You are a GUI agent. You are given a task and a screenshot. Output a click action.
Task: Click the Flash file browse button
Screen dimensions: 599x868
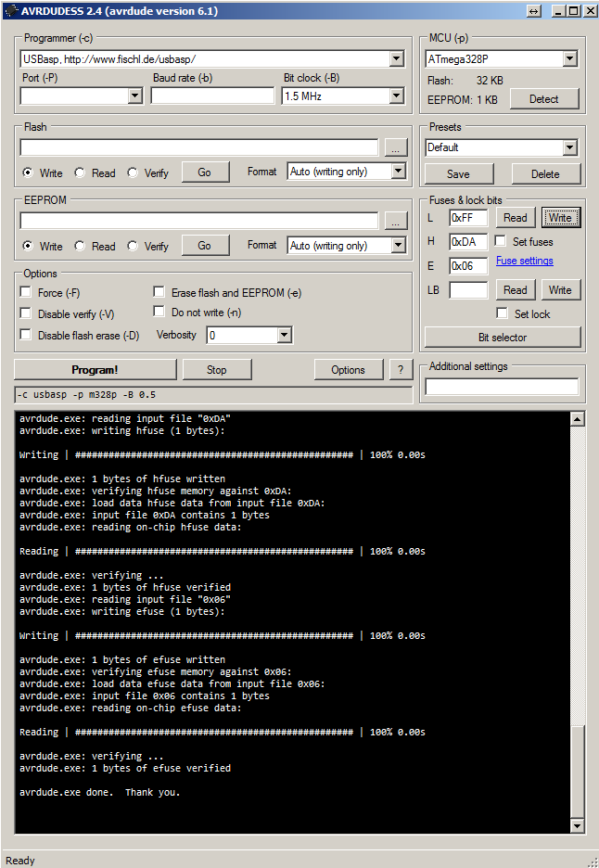click(396, 147)
